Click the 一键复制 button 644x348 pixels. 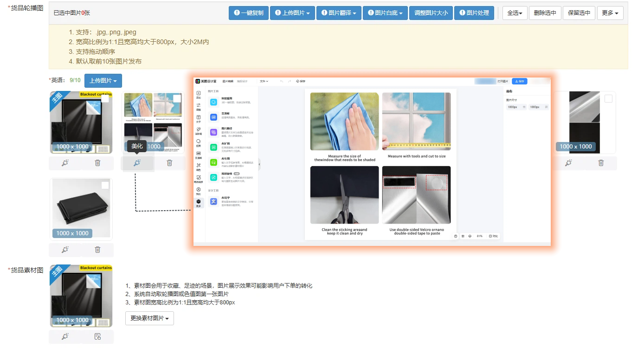point(248,13)
